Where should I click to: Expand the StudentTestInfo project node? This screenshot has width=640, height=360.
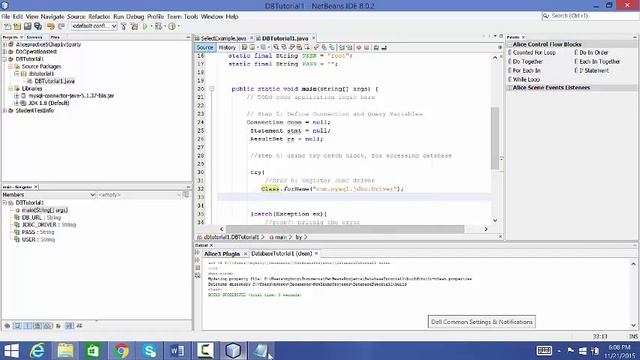click(5, 111)
